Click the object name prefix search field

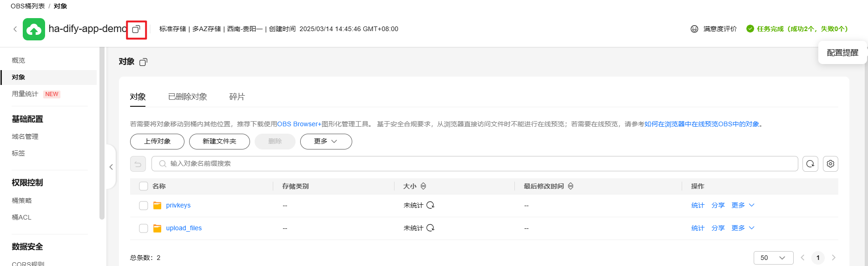(x=474, y=164)
